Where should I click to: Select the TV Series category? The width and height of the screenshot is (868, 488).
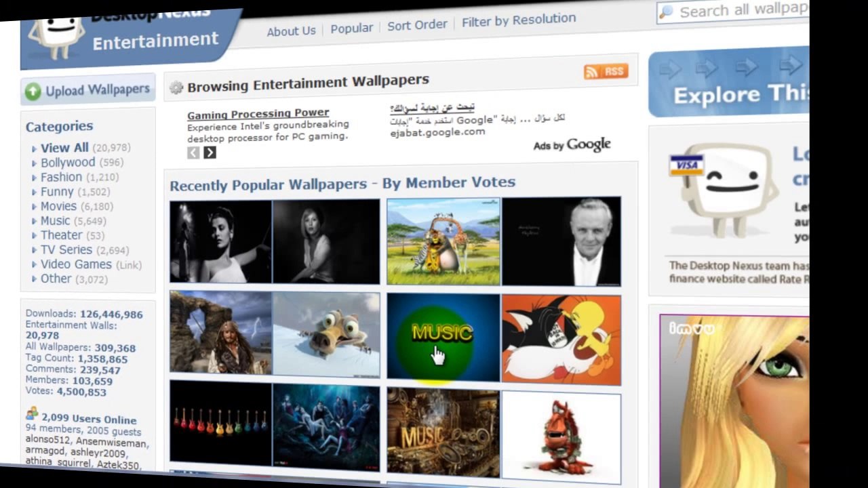click(x=66, y=249)
